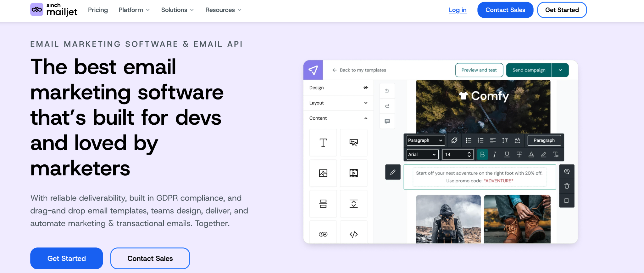Toggle Bold formatting
Viewport: 644px width, 273px height.
pos(482,155)
